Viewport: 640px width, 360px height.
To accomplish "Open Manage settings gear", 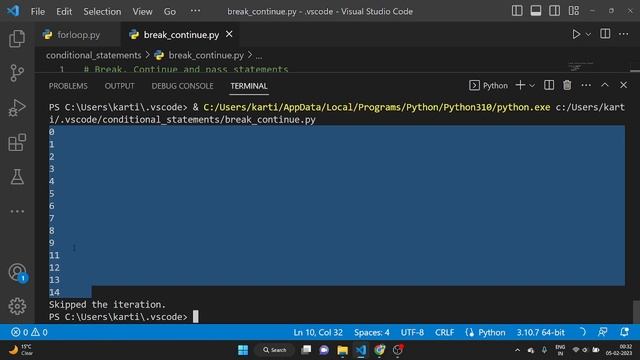I will pyautogui.click(x=17, y=306).
